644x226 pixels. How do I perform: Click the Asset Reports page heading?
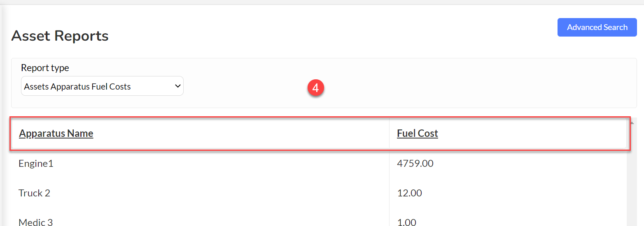pyautogui.click(x=60, y=36)
